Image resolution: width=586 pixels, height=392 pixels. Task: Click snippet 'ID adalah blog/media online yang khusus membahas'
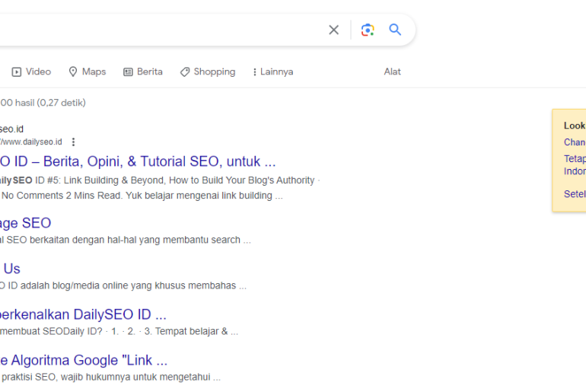coord(122,286)
